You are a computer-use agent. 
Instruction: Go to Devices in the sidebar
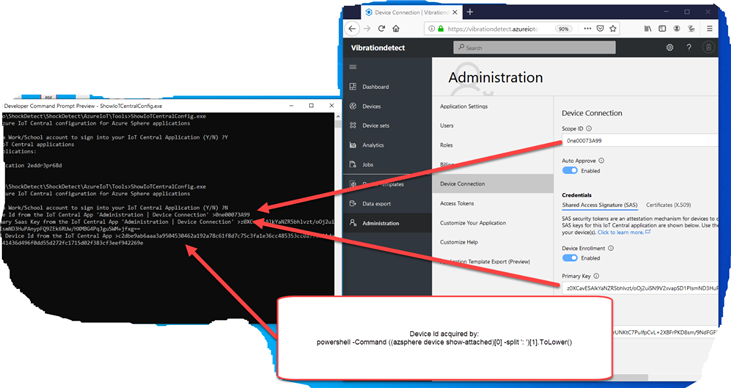[x=372, y=106]
